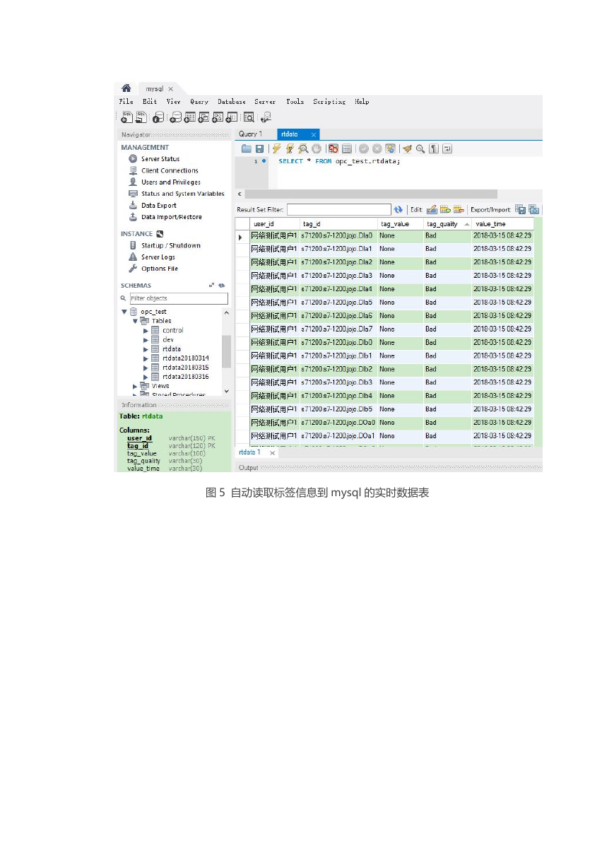Click the Result Set Filter field
The width and height of the screenshot is (614, 868).
tap(339, 209)
